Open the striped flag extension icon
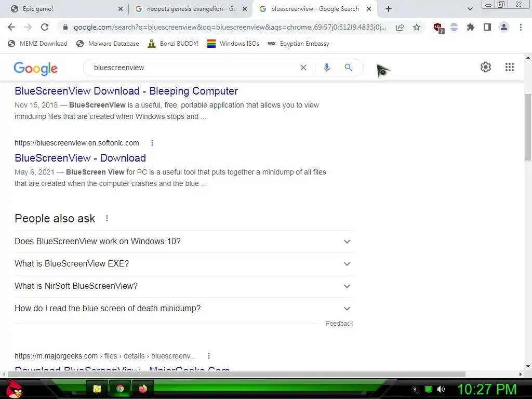This screenshot has height=399, width=532. tap(454, 27)
